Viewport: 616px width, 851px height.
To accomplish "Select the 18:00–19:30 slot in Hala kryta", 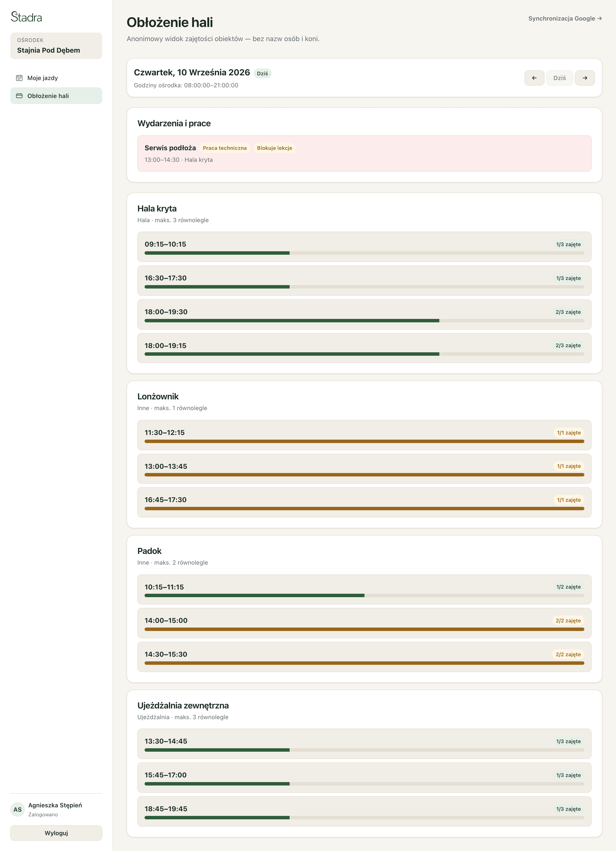I will coord(364,314).
